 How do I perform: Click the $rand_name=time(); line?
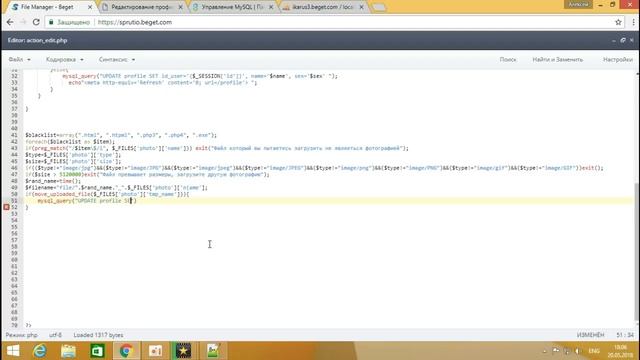pyautogui.click(x=53, y=181)
